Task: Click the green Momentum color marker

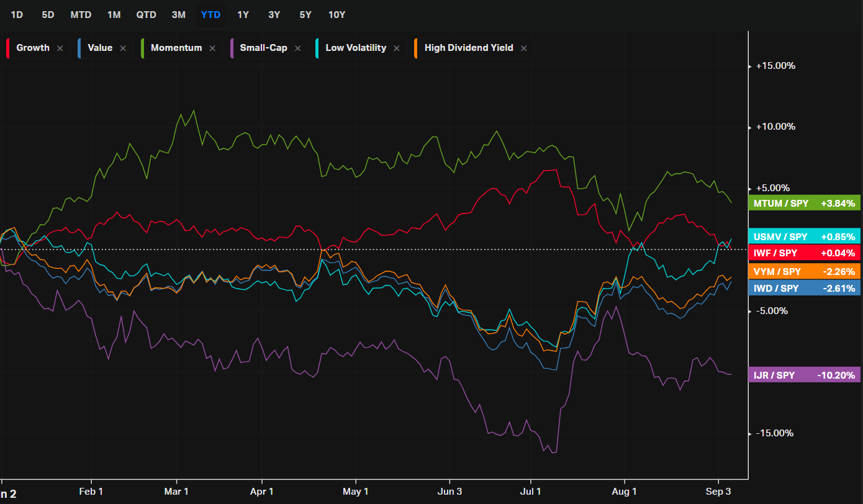Action: point(142,48)
